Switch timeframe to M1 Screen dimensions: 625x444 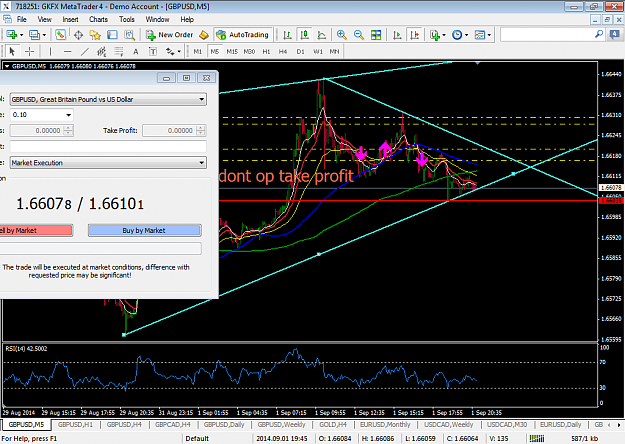(198, 51)
